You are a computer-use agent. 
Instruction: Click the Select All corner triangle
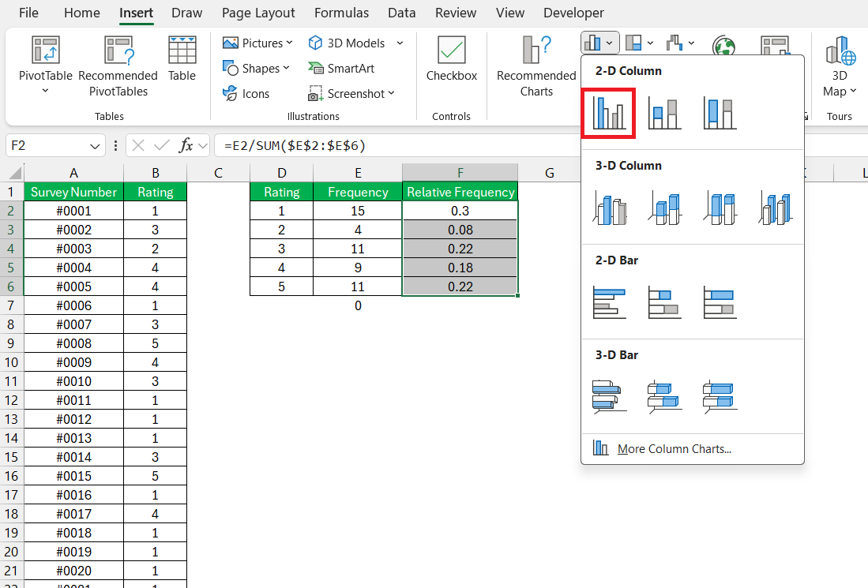coord(15,173)
